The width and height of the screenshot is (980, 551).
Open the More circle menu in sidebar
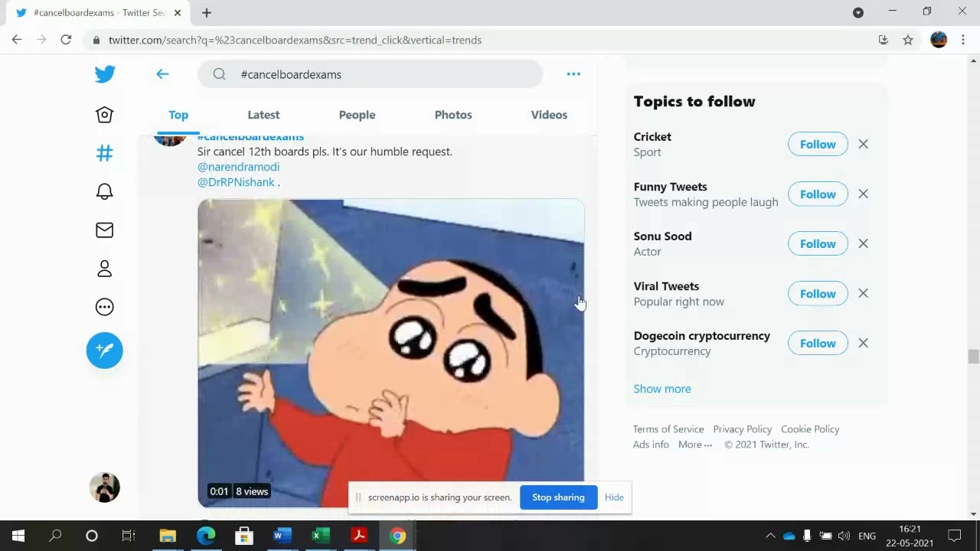coord(105,307)
